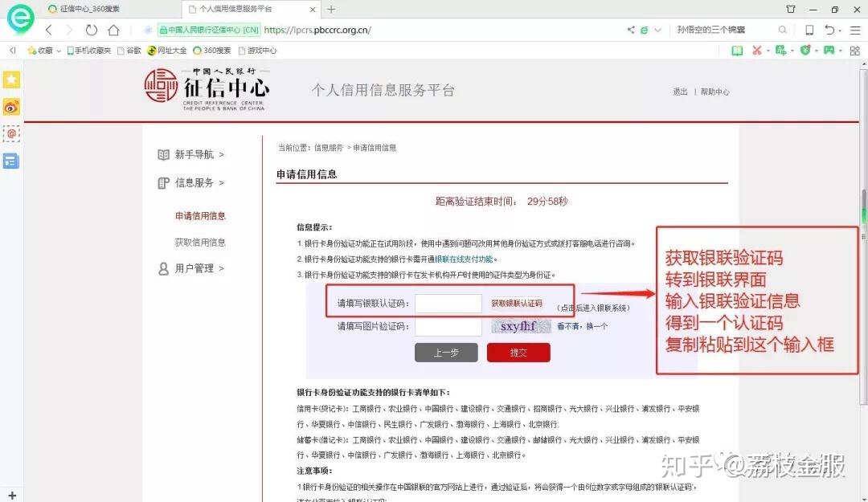Image resolution: width=868 pixels, height=502 pixels.
Task: Expand the 收藏 bookmarks dropdown arrow
Action: pyautogui.click(x=59, y=51)
